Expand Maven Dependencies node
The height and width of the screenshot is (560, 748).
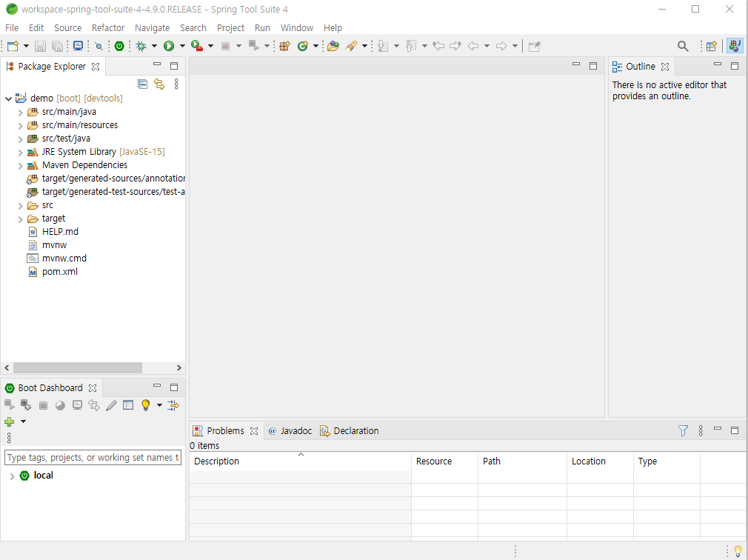(20, 166)
